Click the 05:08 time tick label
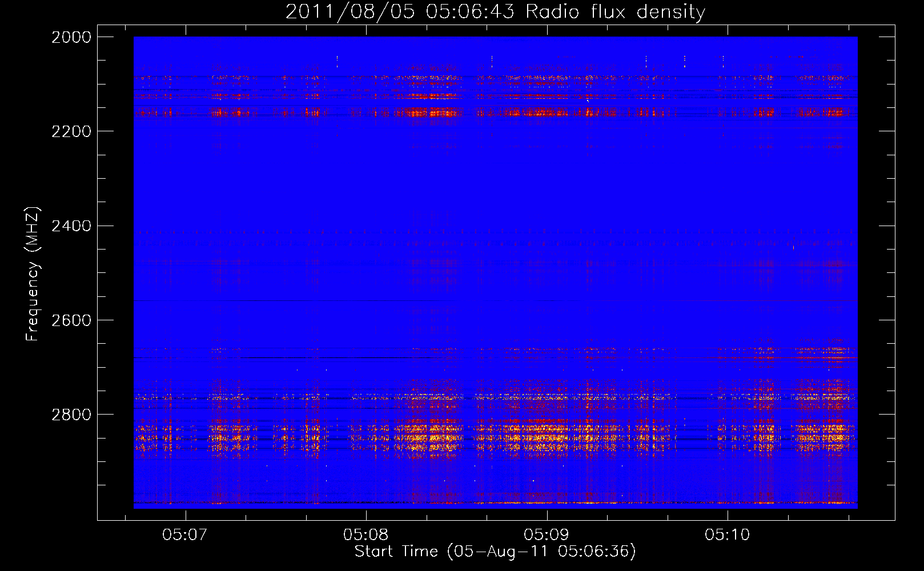 coord(365,535)
